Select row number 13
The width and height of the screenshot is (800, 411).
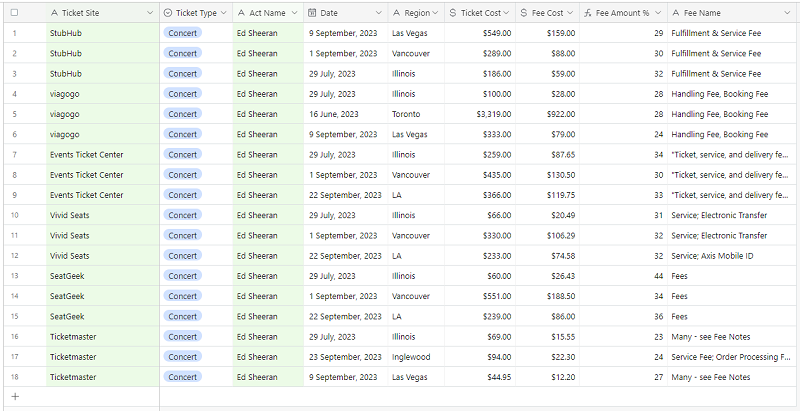point(15,276)
